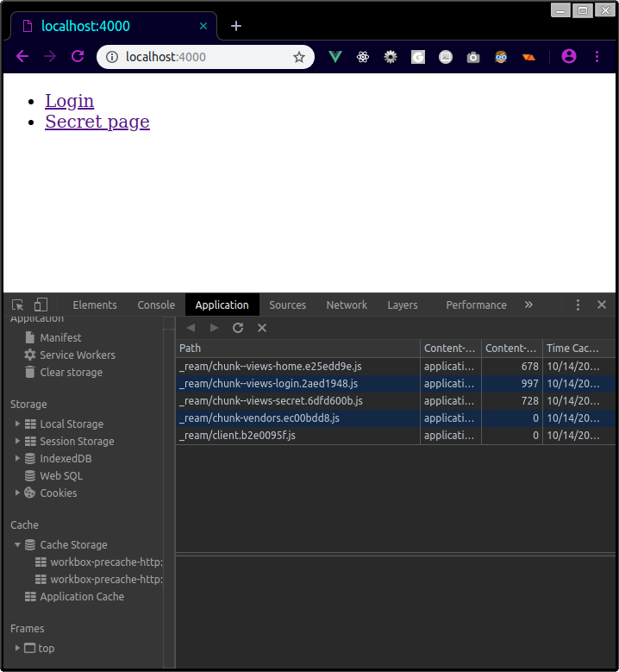Click the gear-shaped extension icon
Viewport: 619px width, 672px height.
[x=391, y=57]
